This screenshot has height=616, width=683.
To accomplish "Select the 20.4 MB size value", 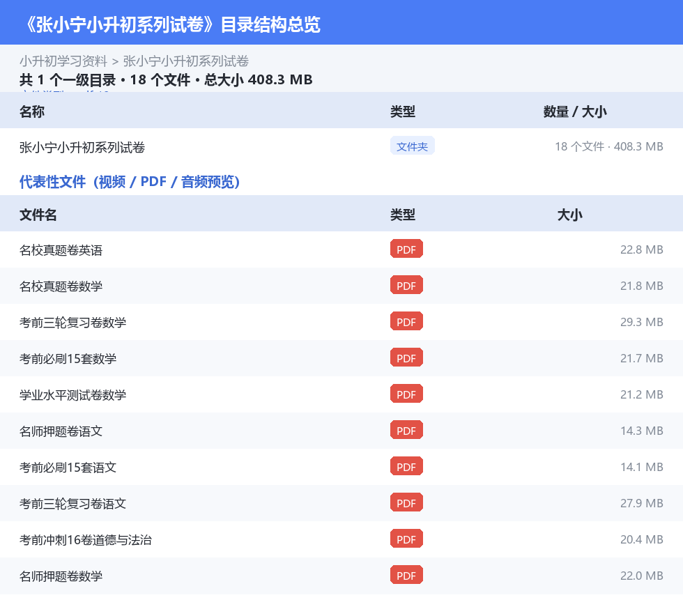I will click(642, 539).
